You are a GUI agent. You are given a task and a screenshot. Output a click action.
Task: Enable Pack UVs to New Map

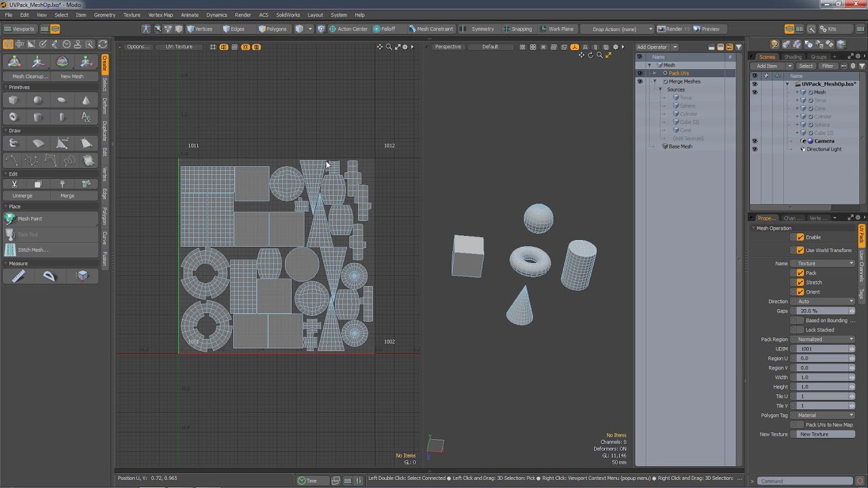(x=800, y=424)
